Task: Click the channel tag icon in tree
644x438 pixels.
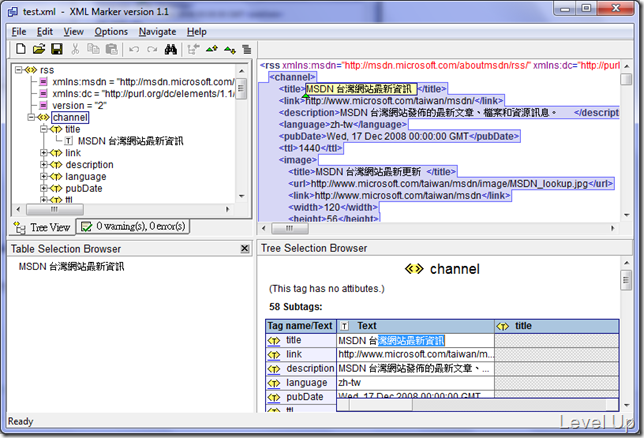Action: tap(44, 118)
